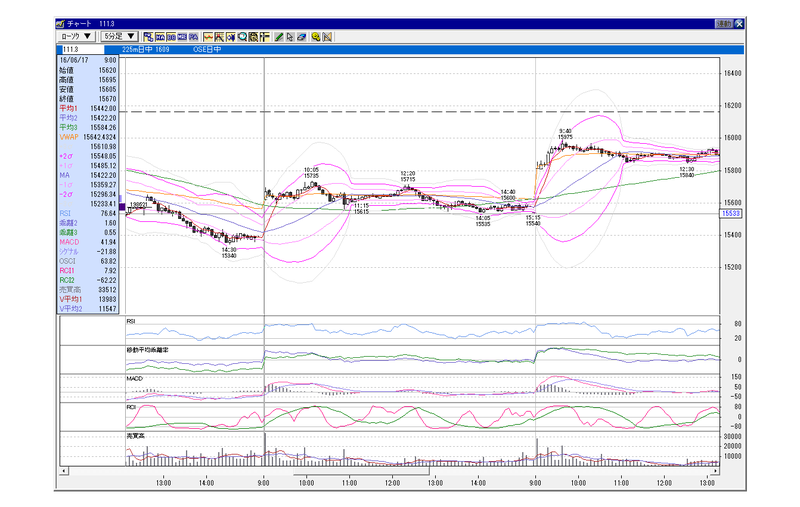Click the red line chart icon
The width and height of the screenshot is (800, 507).
tap(208, 37)
